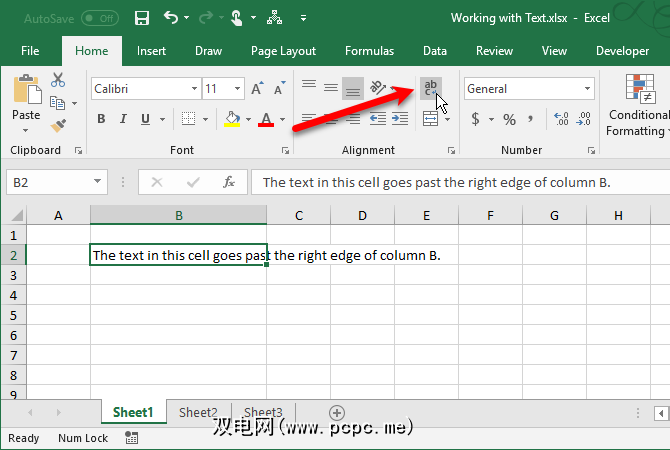
Task: Click the Save icon in title bar
Action: point(142,18)
